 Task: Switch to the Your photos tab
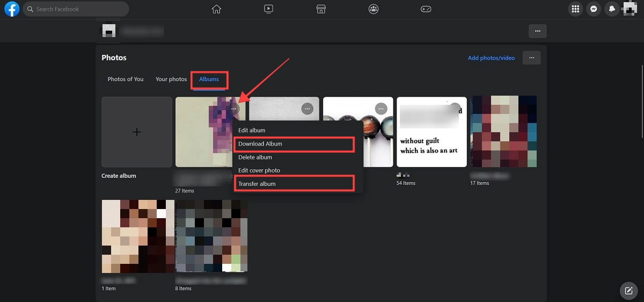171,79
